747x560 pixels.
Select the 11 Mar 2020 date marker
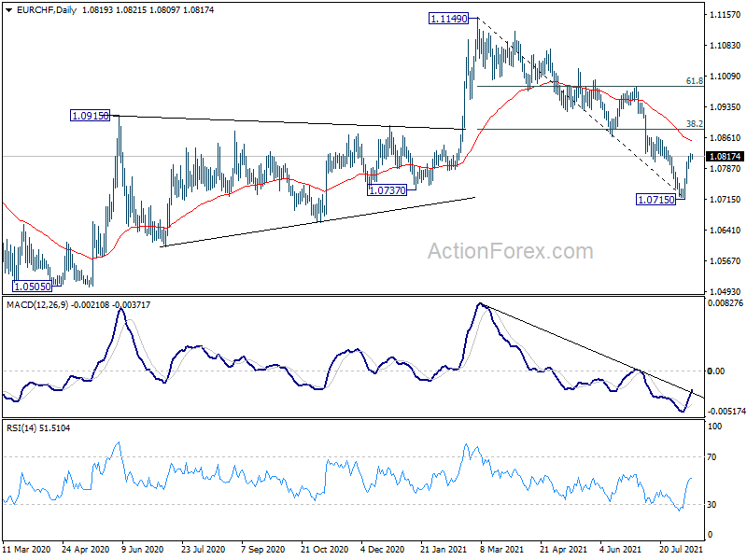tap(26, 549)
